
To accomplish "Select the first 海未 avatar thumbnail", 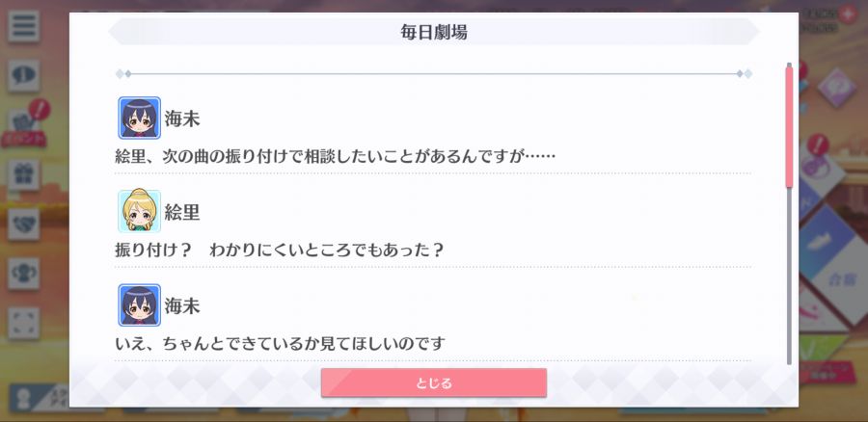I will point(140,118).
